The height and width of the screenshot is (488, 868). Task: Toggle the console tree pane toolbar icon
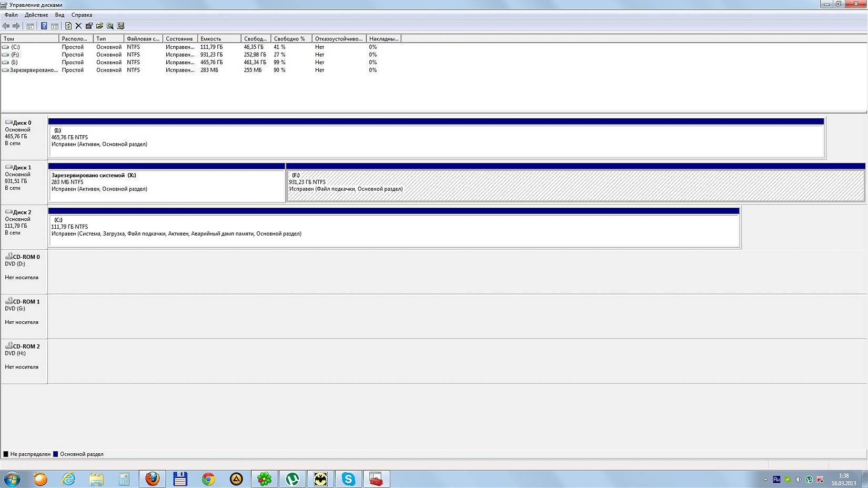pos(30,26)
